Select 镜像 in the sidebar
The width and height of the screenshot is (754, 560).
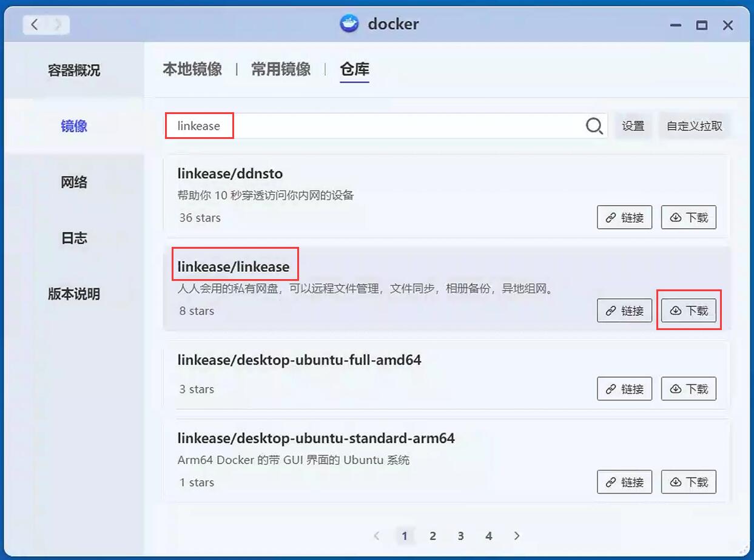click(x=74, y=126)
